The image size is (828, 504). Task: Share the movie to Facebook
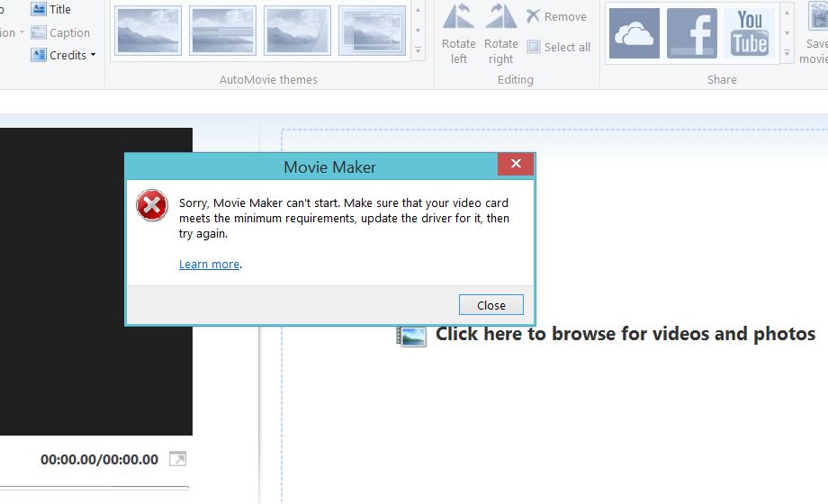point(692,33)
